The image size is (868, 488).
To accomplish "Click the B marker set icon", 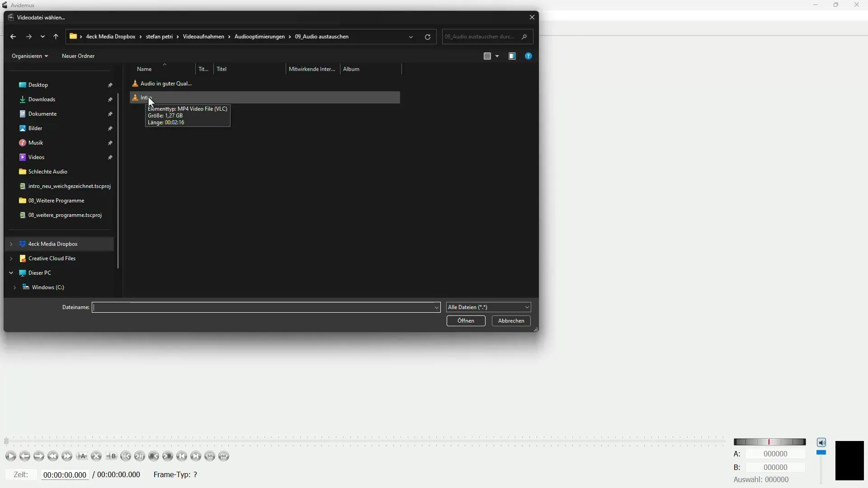I will coord(112,455).
